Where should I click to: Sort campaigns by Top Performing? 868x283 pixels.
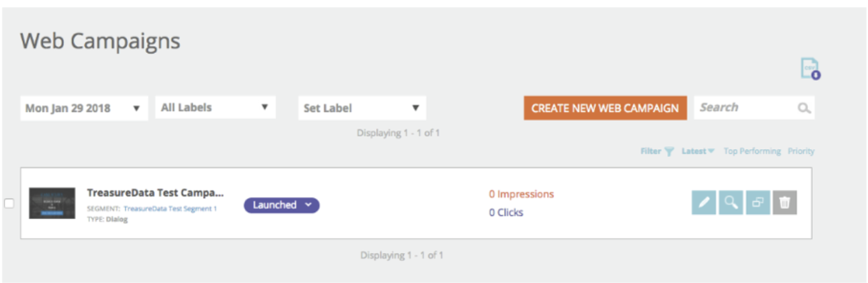(x=752, y=152)
